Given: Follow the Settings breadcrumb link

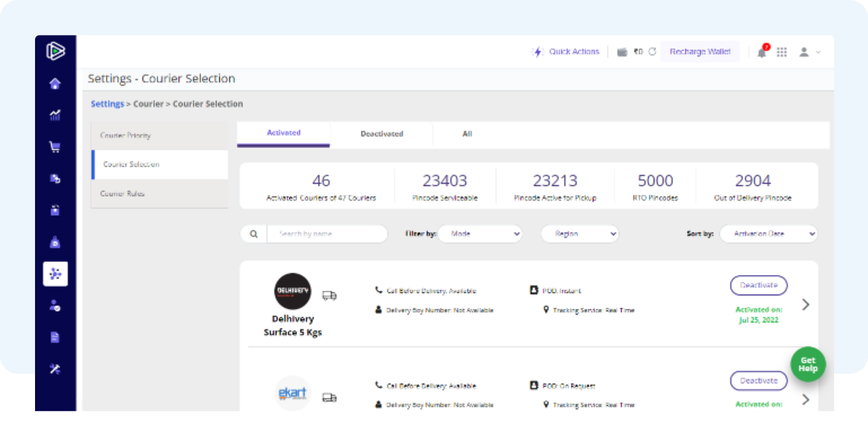Looking at the screenshot, I should pyautogui.click(x=107, y=104).
